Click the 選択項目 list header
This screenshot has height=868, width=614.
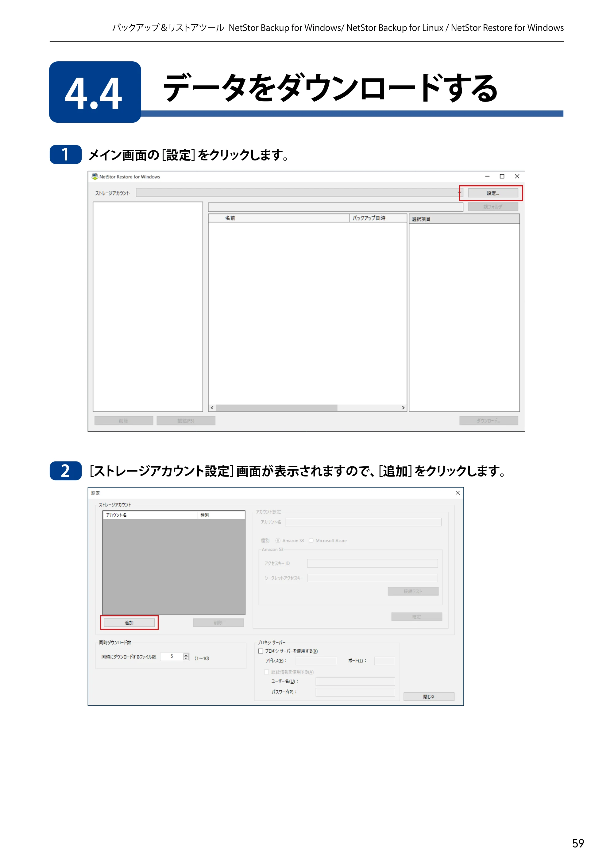[464, 219]
